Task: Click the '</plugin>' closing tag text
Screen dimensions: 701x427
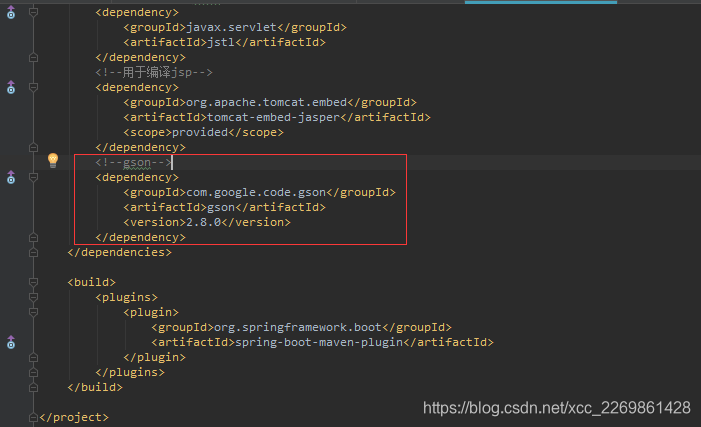Action: 154,357
